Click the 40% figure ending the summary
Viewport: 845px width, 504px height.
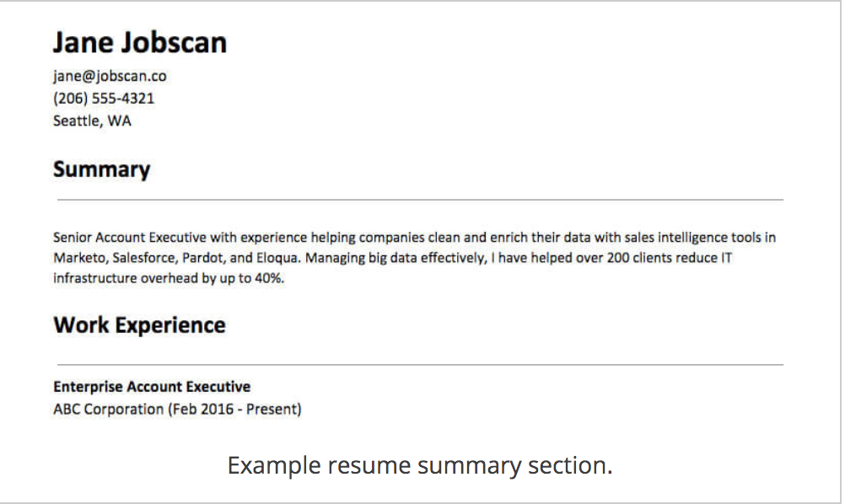click(269, 278)
